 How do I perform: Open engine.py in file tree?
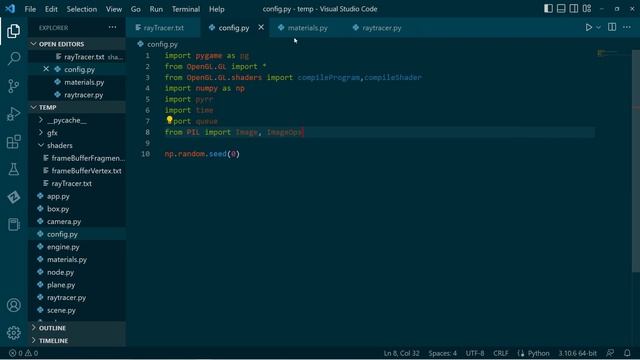[77, 247]
